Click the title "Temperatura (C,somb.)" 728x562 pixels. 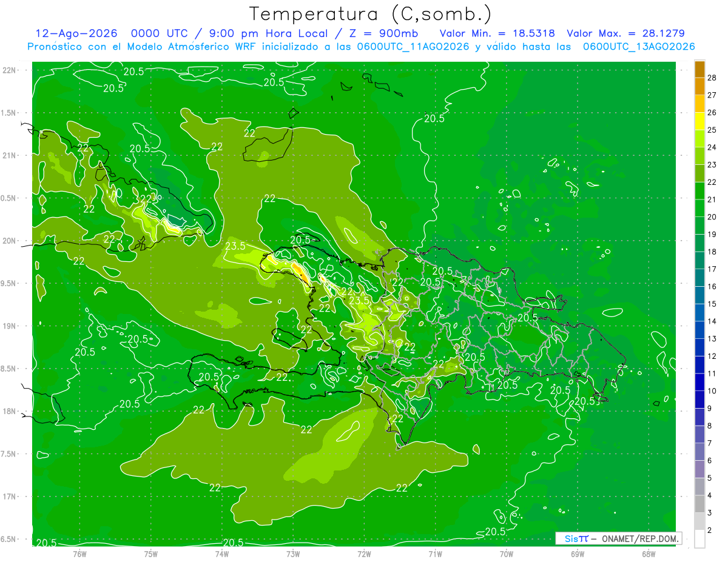pyautogui.click(x=370, y=14)
